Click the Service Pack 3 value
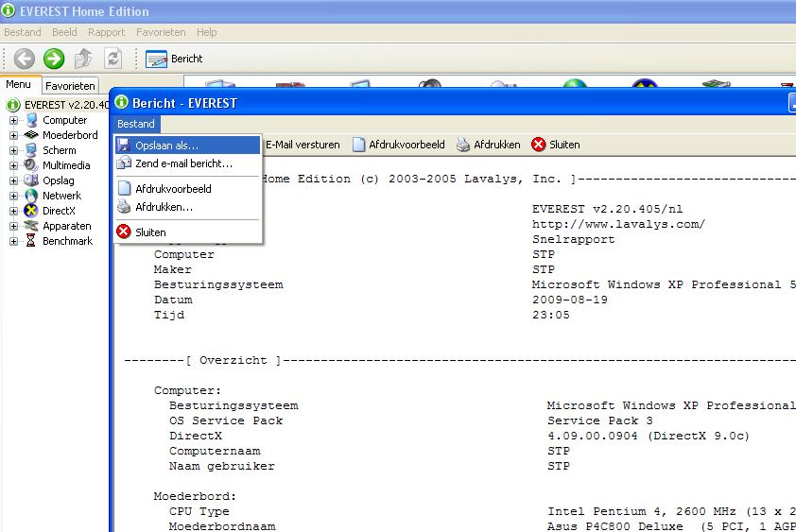Viewport: 796px width, 532px height. tap(599, 420)
